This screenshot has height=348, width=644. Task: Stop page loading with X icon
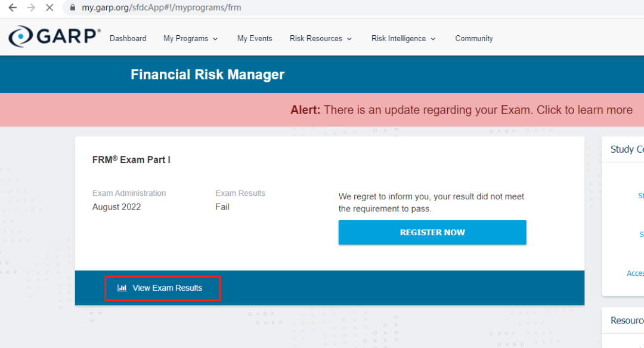click(49, 7)
